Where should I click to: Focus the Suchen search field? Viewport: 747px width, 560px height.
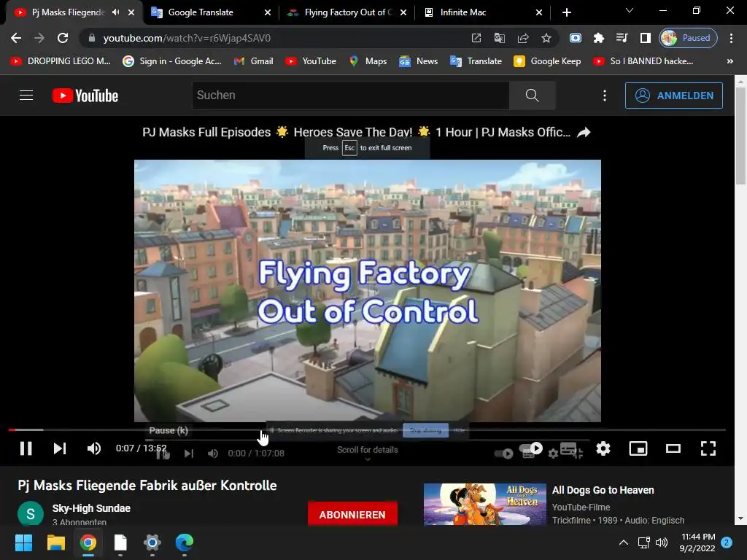[x=351, y=96]
